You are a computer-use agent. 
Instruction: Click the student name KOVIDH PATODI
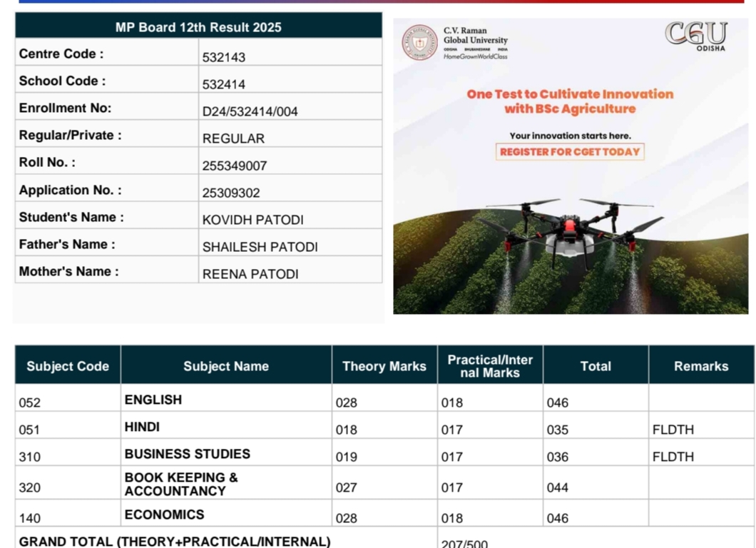(253, 220)
